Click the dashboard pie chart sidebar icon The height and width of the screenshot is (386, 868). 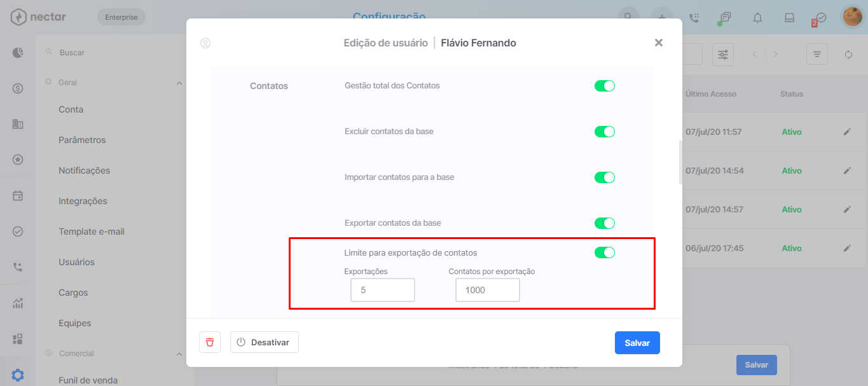pyautogui.click(x=18, y=53)
